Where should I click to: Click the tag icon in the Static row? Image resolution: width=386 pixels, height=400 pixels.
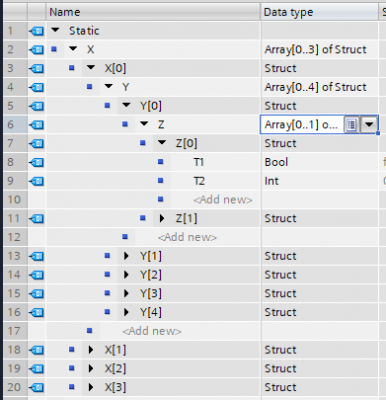[x=36, y=31]
